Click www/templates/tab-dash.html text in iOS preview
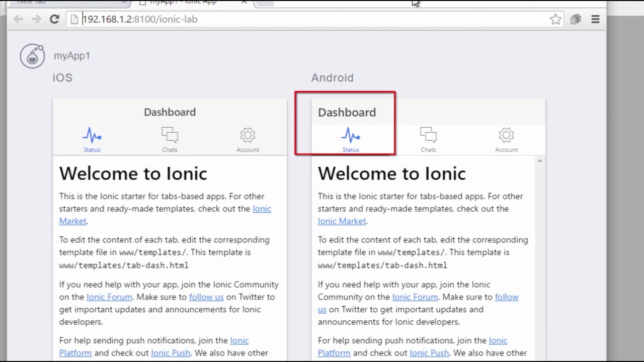Screen dimensions: 644x362 pos(124,265)
